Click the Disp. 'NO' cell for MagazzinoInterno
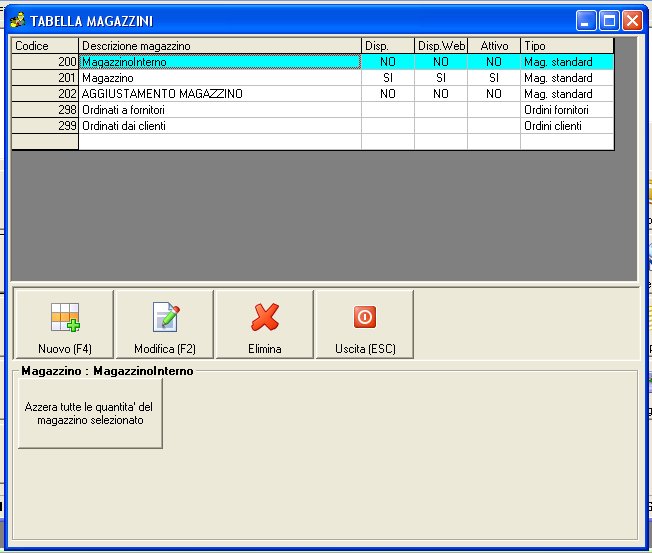 388,62
